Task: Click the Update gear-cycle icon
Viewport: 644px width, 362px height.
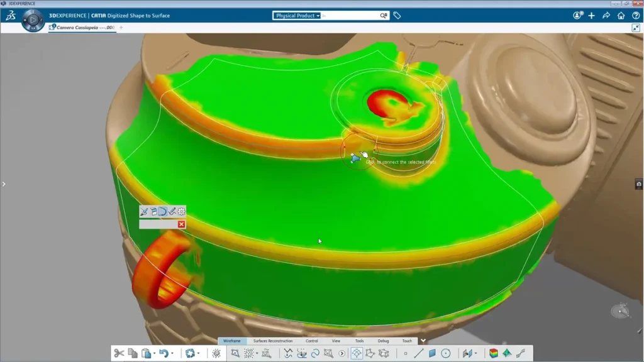Action: [x=190, y=353]
